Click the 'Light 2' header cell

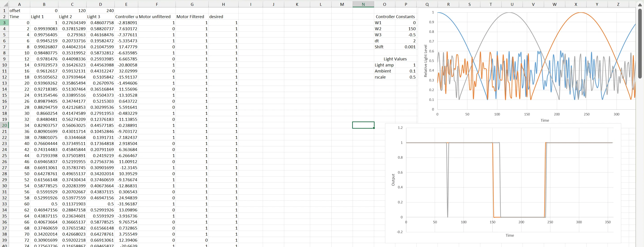tap(72, 17)
